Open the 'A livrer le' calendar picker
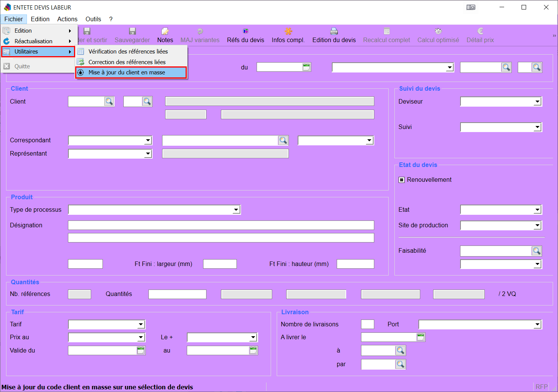This screenshot has height=392, width=558. coord(421,337)
